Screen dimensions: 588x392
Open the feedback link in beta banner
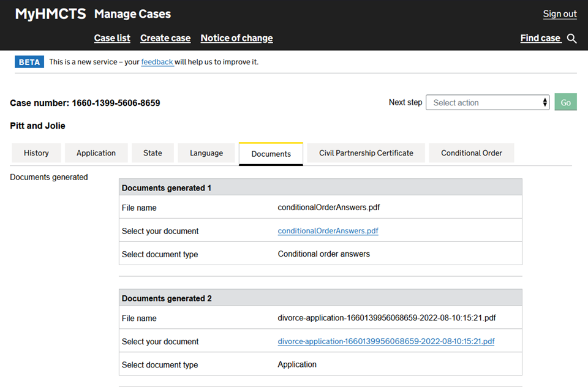157,62
